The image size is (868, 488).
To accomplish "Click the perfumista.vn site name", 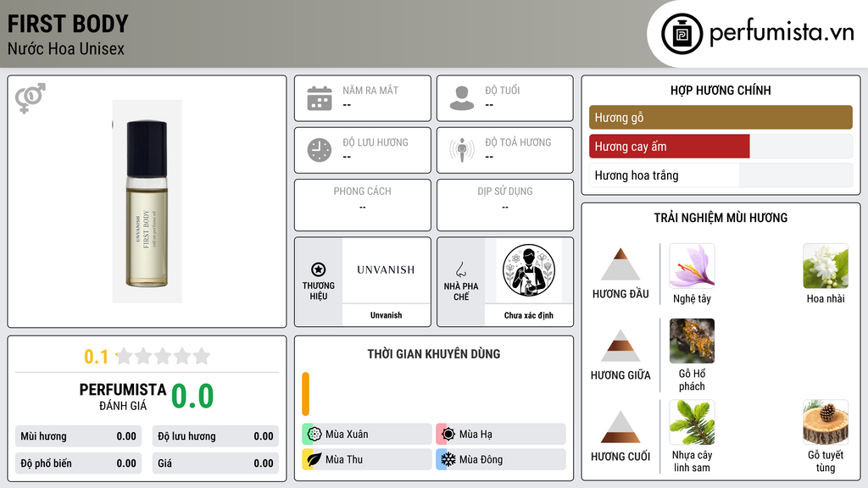I will [782, 33].
